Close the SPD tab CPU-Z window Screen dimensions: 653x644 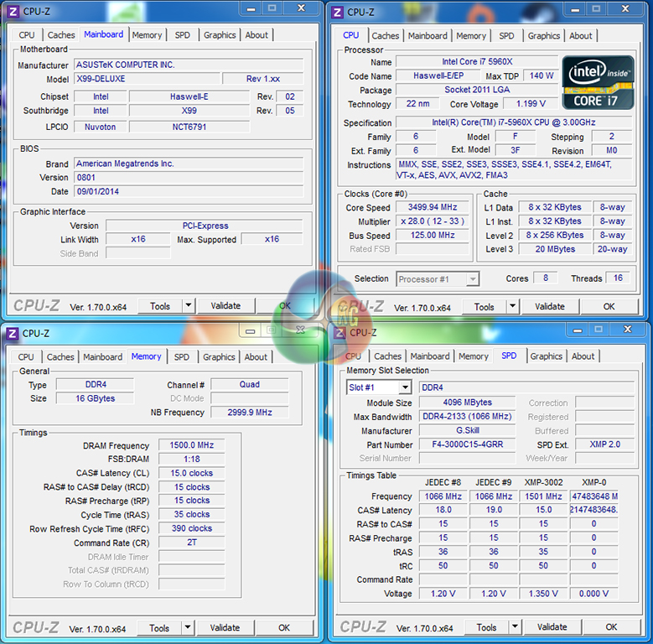coord(628,330)
